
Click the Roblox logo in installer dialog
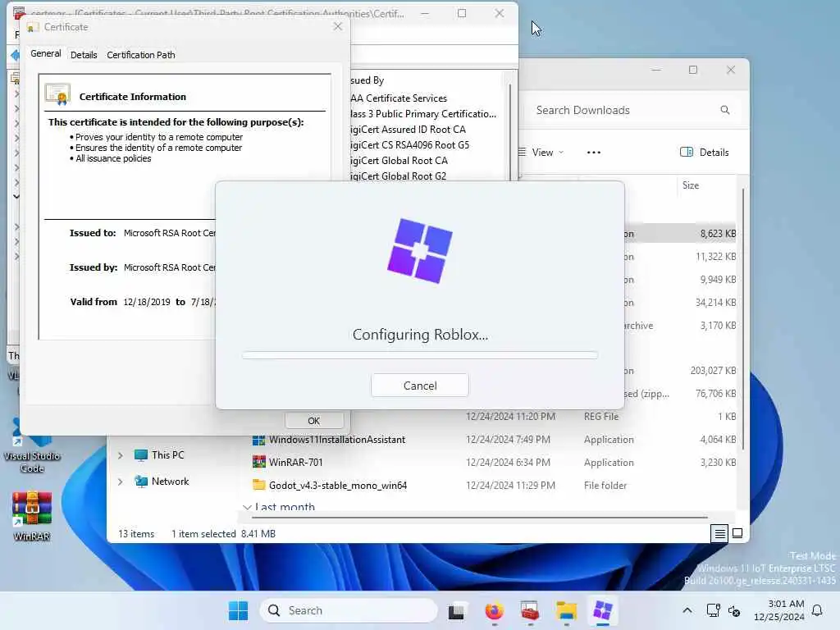coord(420,251)
